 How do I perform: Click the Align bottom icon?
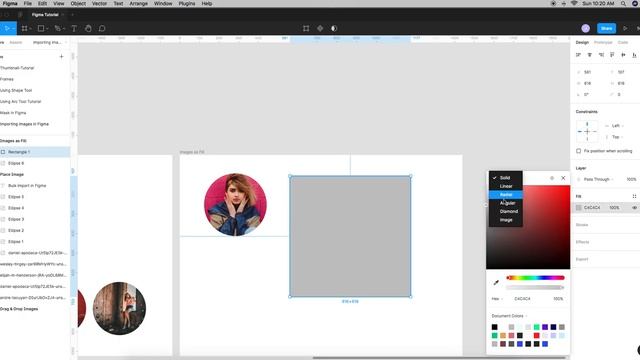point(634,55)
